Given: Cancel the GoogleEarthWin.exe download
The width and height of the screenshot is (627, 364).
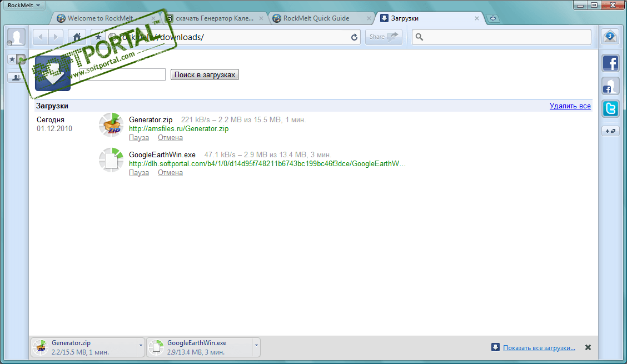Looking at the screenshot, I should tap(170, 173).
